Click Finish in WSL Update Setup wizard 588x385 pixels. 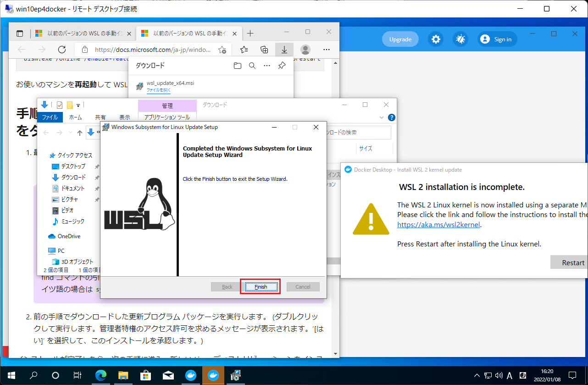(260, 286)
